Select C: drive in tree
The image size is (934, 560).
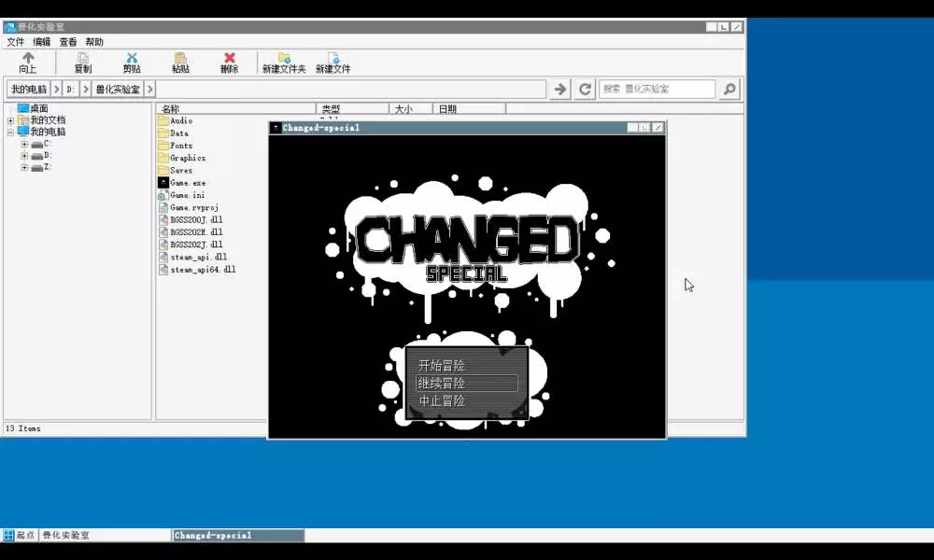tap(41, 144)
